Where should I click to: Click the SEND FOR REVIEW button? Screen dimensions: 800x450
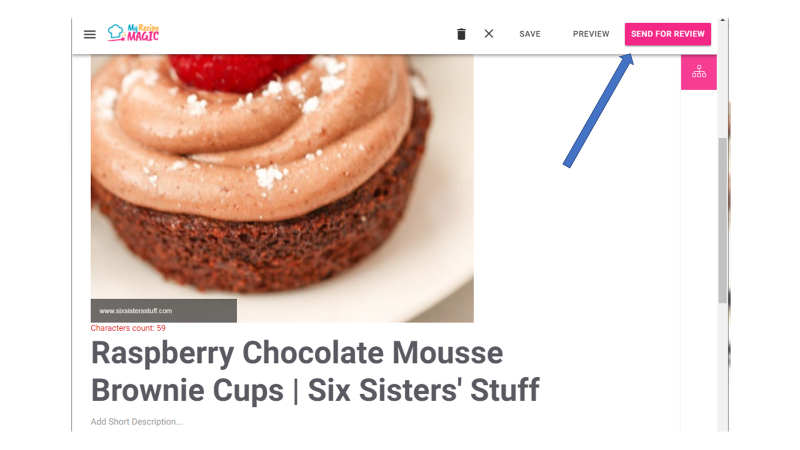(x=668, y=34)
